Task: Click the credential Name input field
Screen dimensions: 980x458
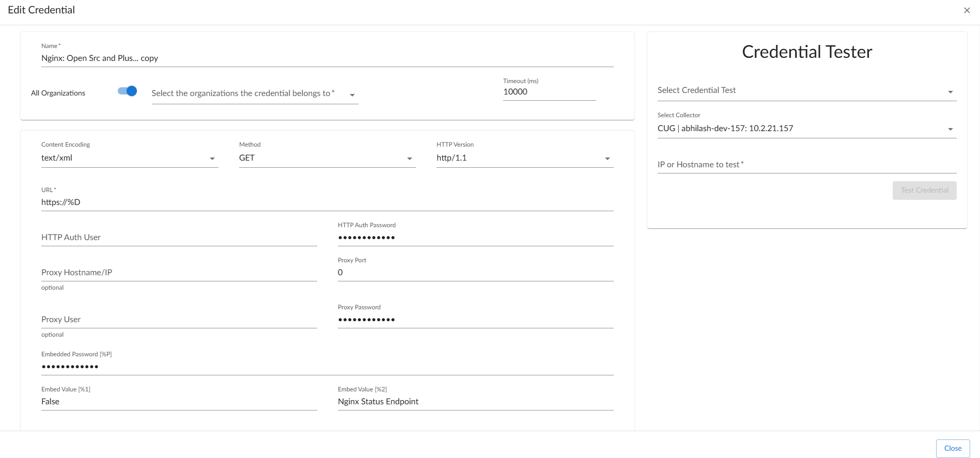Action: pyautogui.click(x=326, y=58)
